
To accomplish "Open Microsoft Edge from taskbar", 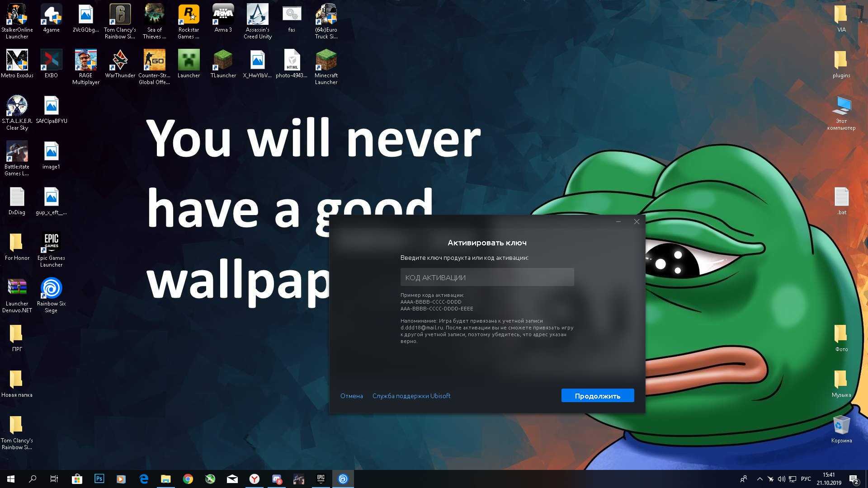I will tap(144, 479).
